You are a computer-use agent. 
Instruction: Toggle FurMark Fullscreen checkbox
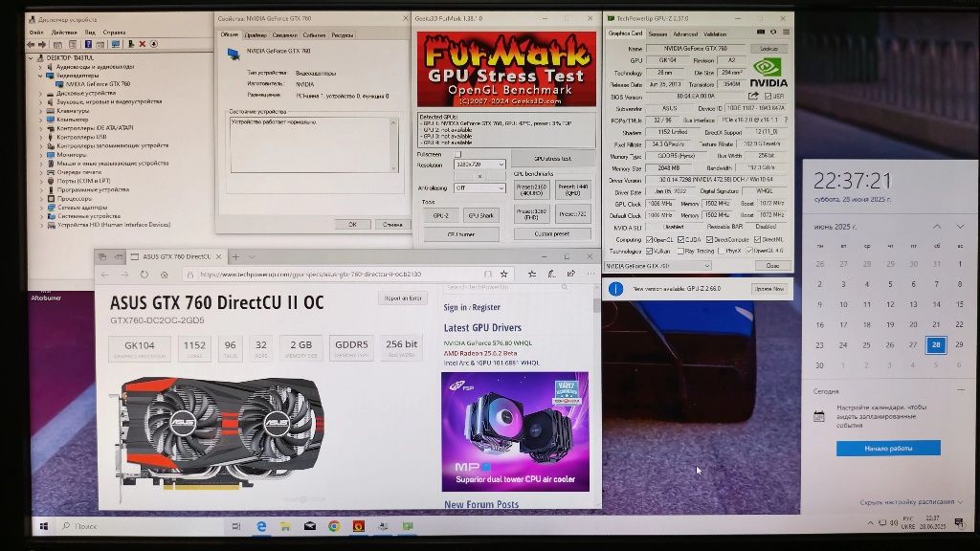(x=458, y=154)
